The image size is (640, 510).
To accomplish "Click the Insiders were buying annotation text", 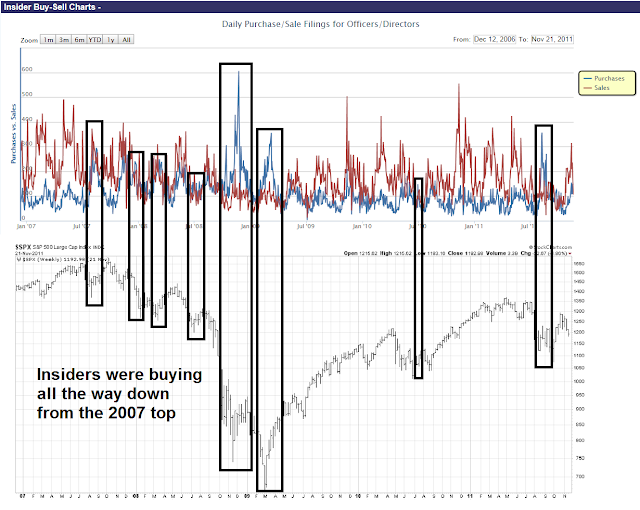I will point(119,394).
